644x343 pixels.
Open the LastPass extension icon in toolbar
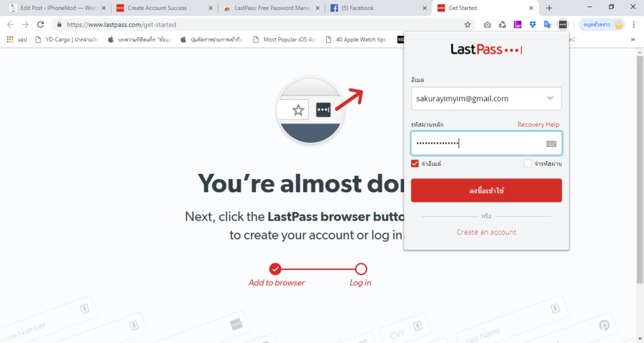pos(562,24)
